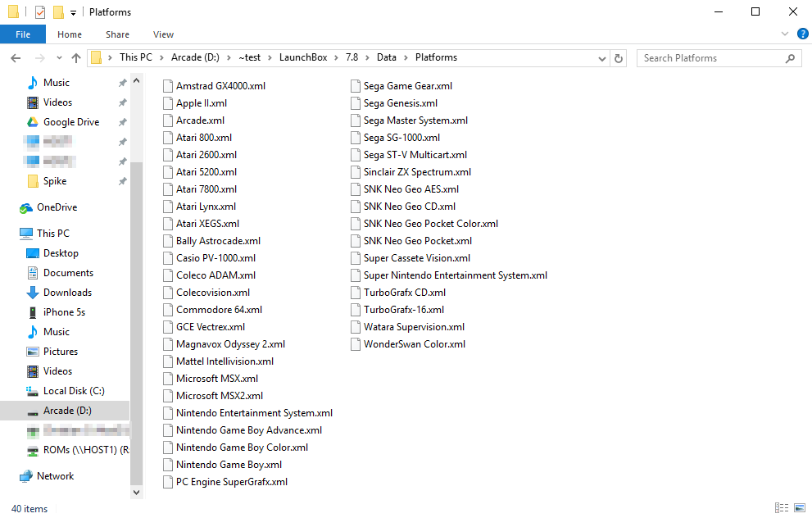This screenshot has width=812, height=518.
Task: Select file name 'GCE Vectrex.xml'
Action: pyautogui.click(x=211, y=327)
